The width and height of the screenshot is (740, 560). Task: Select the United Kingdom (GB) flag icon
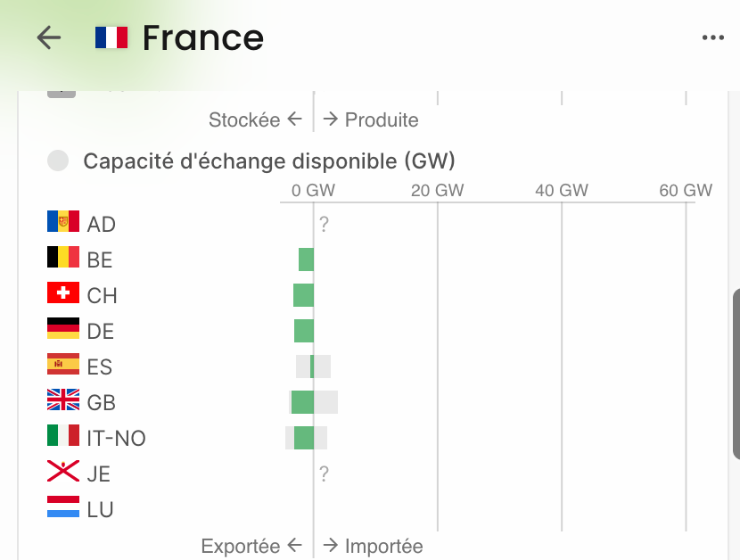tap(63, 400)
